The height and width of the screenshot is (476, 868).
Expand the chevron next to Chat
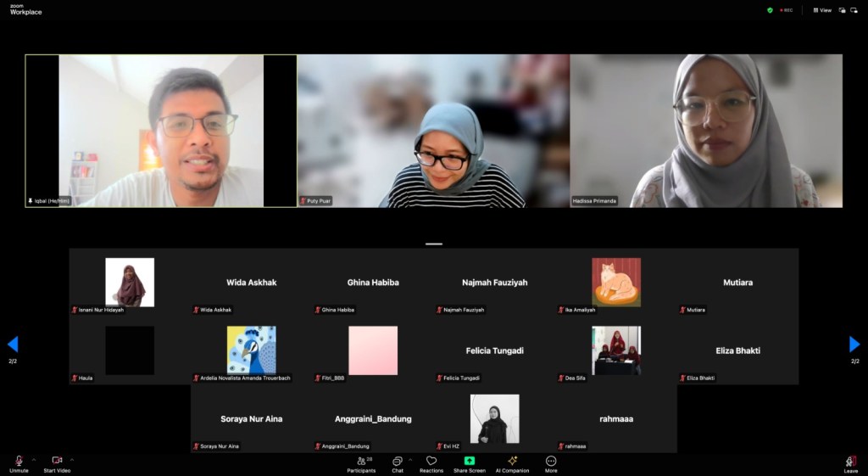tap(410, 459)
